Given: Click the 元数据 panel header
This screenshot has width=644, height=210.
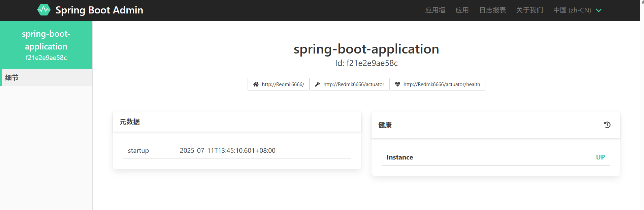Looking at the screenshot, I should pos(237,122).
